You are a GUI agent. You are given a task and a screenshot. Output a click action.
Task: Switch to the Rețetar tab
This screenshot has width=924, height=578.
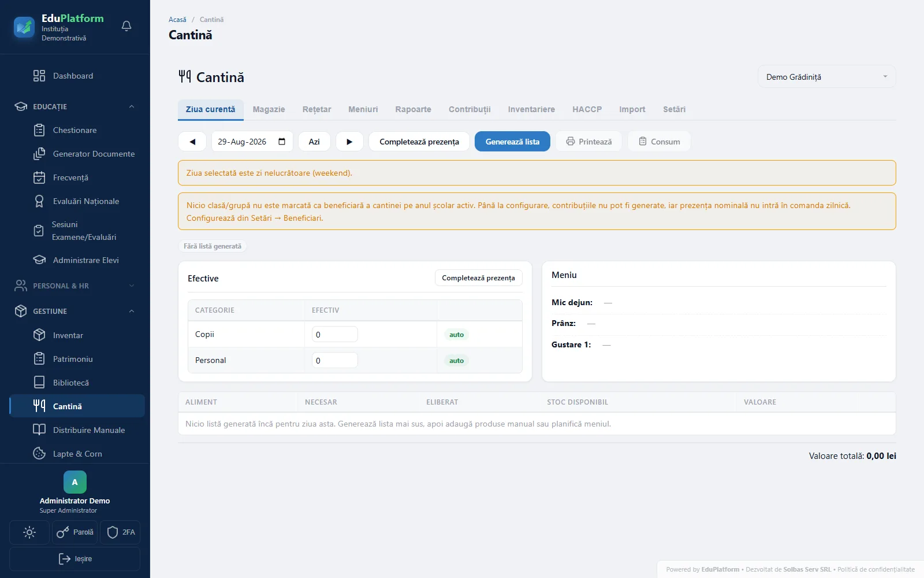click(x=316, y=109)
